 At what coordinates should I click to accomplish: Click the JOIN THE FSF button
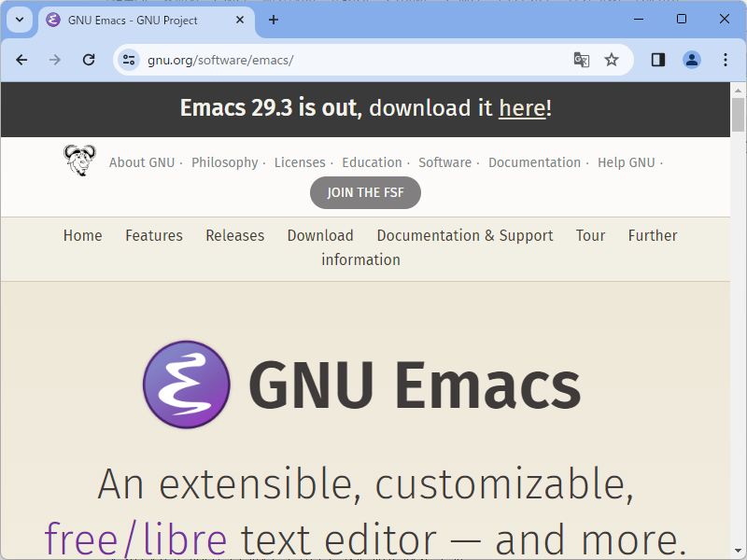[x=364, y=192]
